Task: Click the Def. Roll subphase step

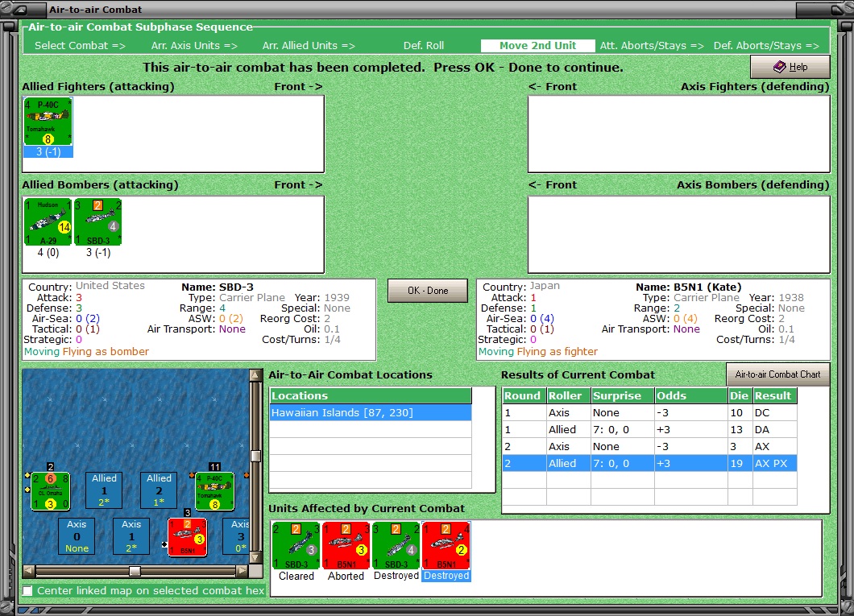Action: [x=424, y=46]
